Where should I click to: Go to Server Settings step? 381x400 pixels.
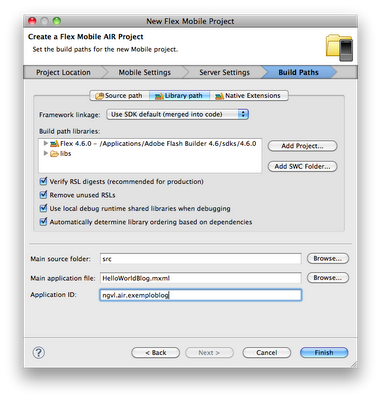point(224,72)
